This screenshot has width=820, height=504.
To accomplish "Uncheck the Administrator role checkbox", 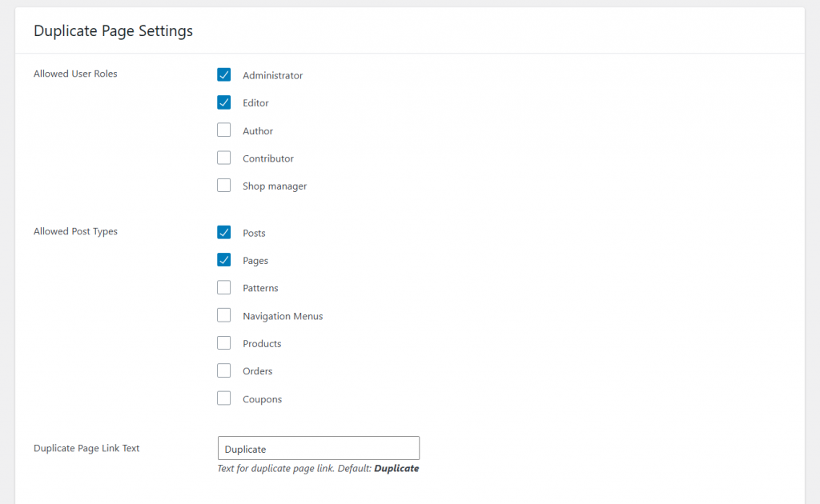I will click(223, 74).
